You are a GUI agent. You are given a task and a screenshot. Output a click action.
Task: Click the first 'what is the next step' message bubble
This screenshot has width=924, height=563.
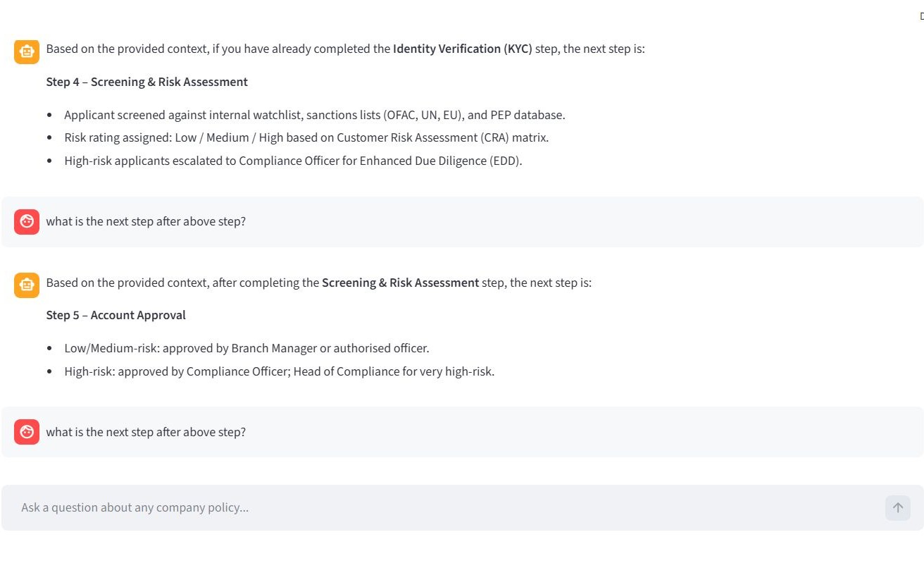pyautogui.click(x=146, y=221)
